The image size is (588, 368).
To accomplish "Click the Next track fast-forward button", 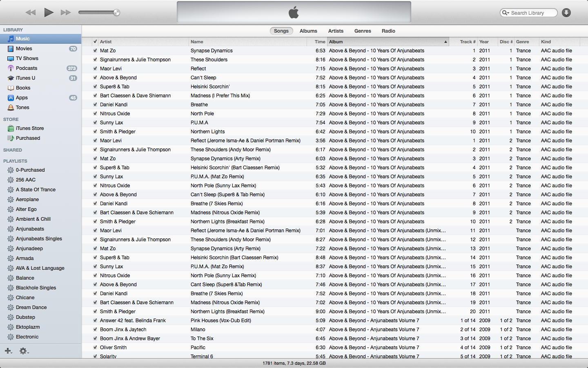I will click(x=66, y=13).
